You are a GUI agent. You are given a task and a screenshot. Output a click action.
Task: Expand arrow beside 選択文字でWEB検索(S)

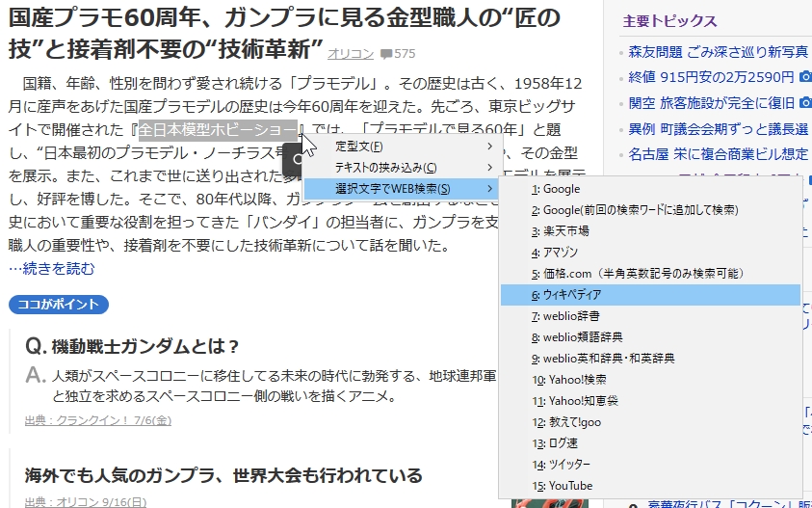coord(489,189)
